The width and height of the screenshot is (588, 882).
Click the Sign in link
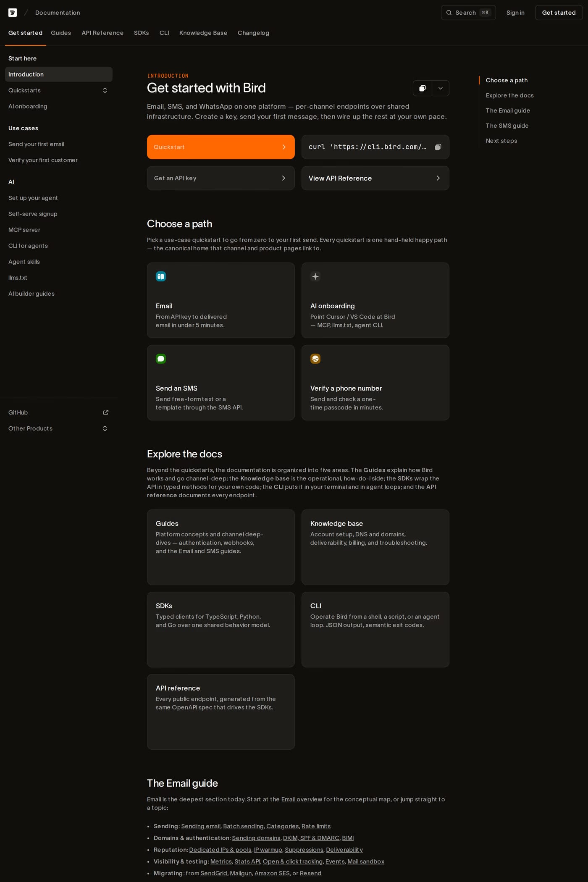515,13
